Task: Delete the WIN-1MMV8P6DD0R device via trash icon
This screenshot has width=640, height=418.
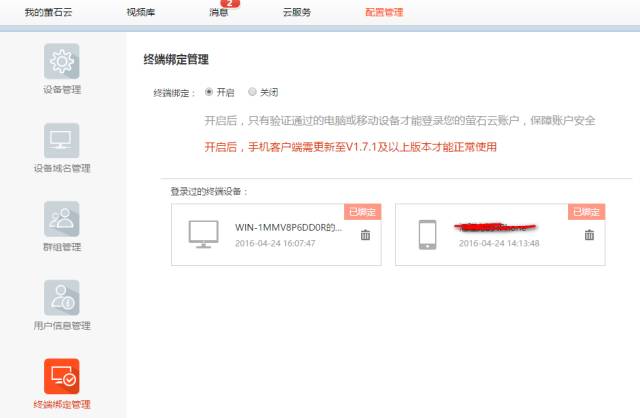Action: point(365,235)
